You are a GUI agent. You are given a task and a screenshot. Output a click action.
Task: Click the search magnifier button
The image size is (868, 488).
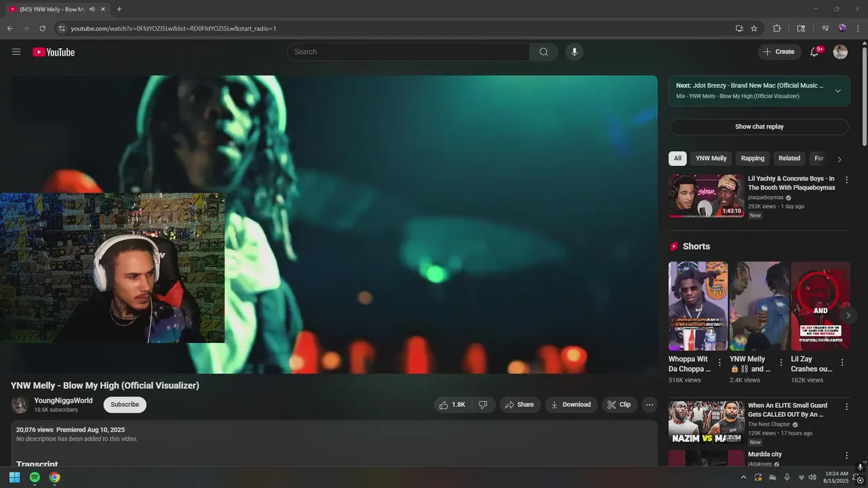(544, 52)
